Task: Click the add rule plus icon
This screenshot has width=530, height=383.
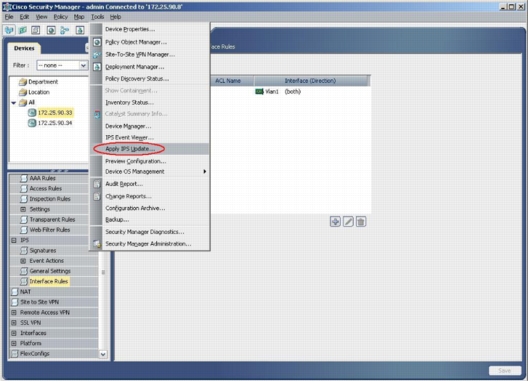Action: (x=336, y=222)
